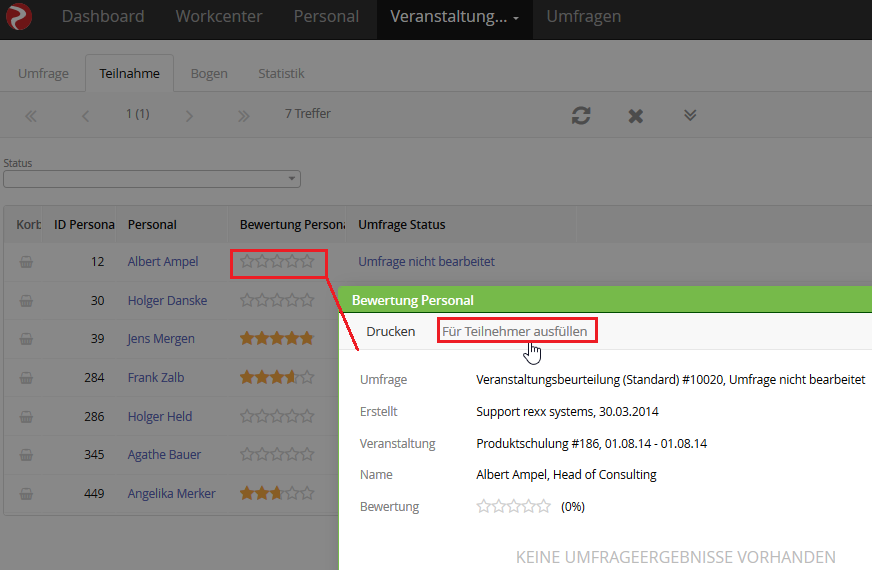
Task: Click the popup's Bewertung star rating
Action: pos(513,507)
